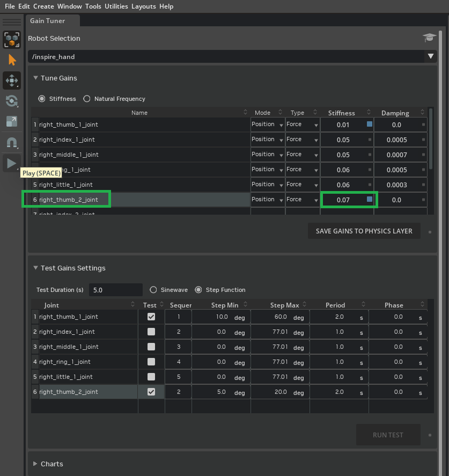Screen dimensions: 449x476
Task: Open the Gain Tuner documentation graduation cap
Action: click(x=429, y=38)
